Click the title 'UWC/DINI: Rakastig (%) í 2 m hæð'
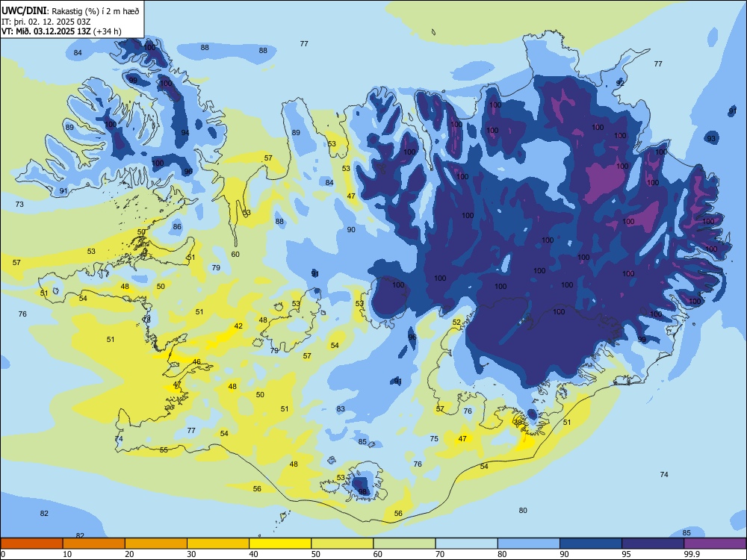 (x=70, y=11)
